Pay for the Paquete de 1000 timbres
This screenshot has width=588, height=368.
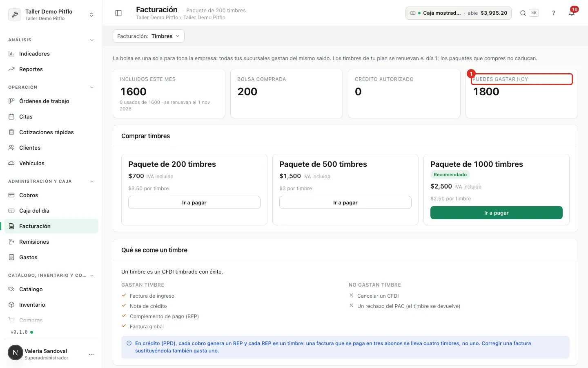497,213
